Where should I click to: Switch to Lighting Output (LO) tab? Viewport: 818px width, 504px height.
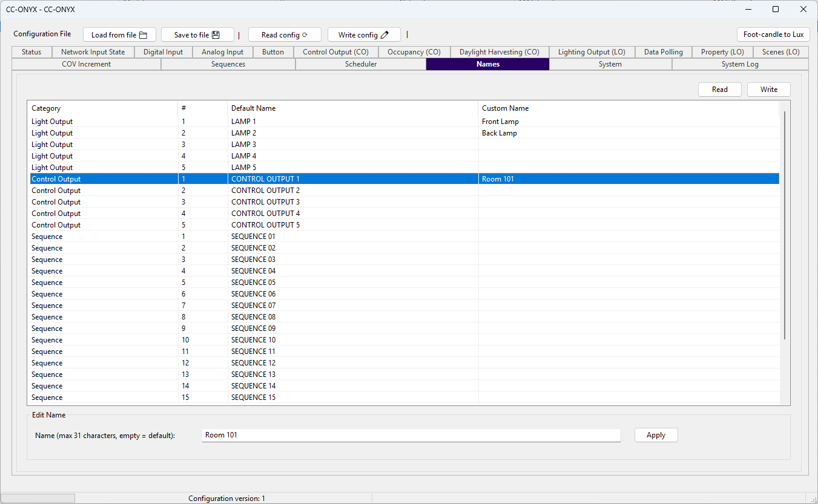click(592, 52)
